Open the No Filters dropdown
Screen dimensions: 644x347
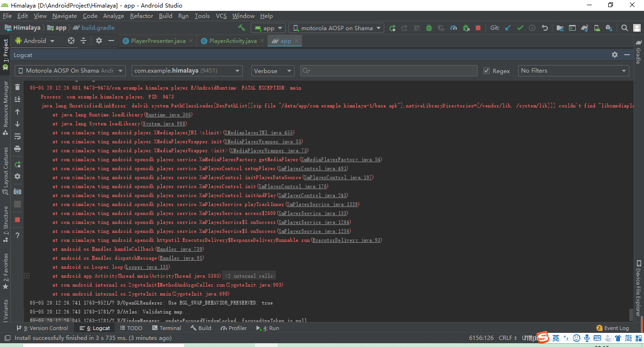tap(573, 71)
